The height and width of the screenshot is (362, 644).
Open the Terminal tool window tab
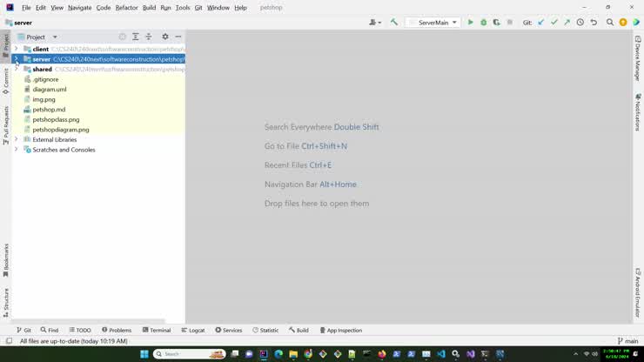[x=157, y=331]
